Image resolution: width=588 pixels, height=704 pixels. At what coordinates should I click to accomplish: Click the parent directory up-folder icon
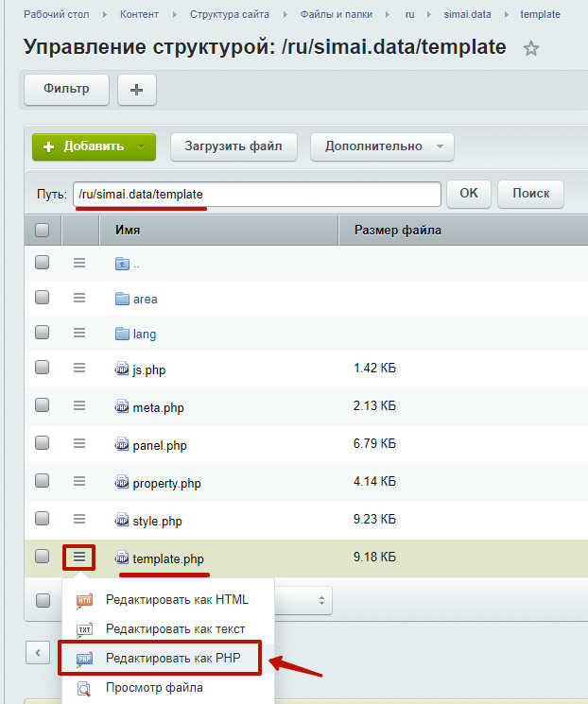pyautogui.click(x=121, y=264)
